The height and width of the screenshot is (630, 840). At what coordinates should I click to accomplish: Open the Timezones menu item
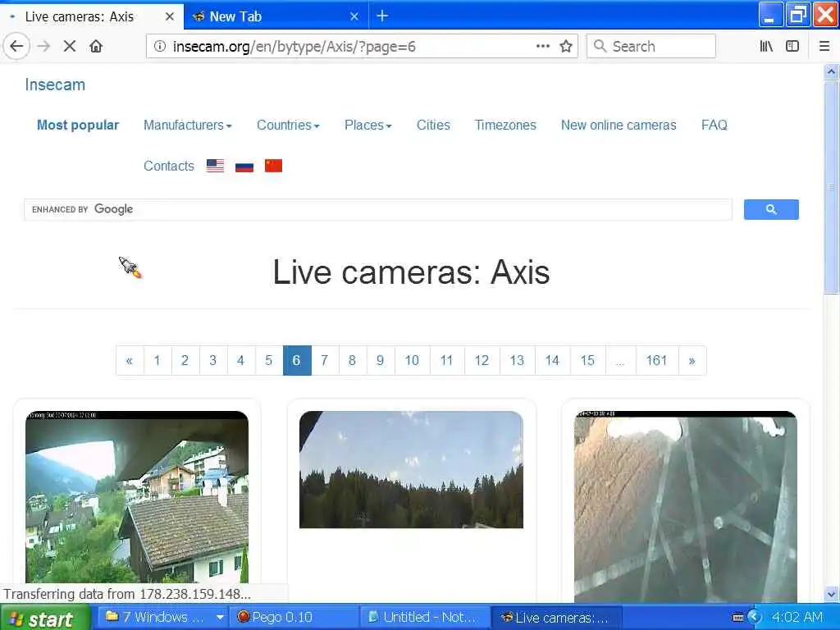(505, 125)
